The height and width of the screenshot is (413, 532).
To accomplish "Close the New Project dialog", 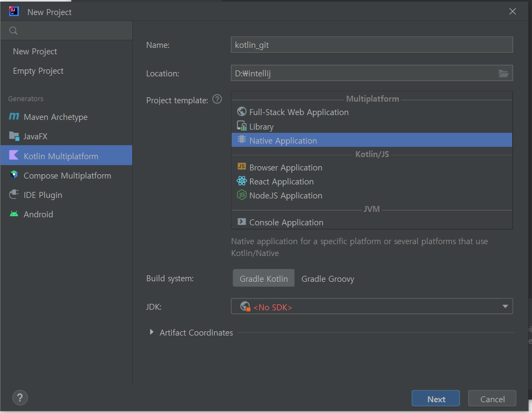I will [512, 11].
